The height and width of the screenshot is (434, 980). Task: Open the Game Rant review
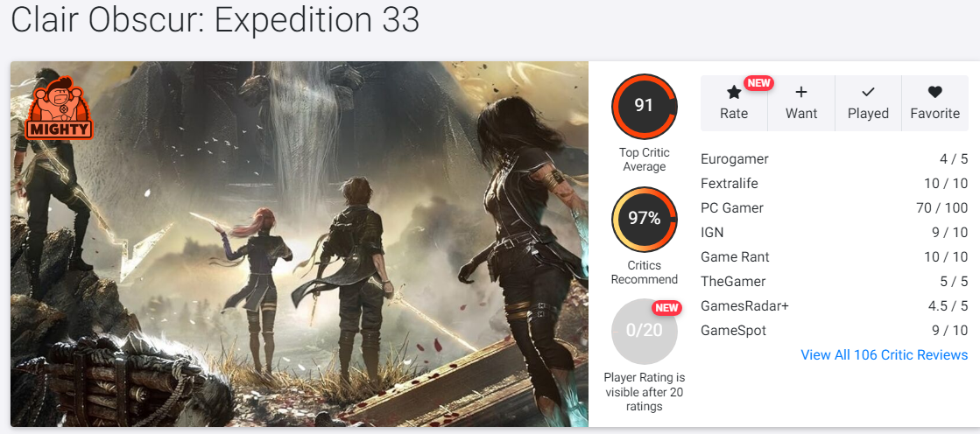(x=835, y=256)
